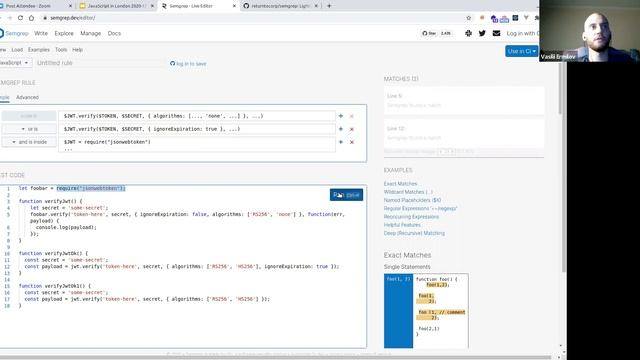The height and width of the screenshot is (360, 640).
Task: Open Wildcard Matches example link
Action: 408,192
